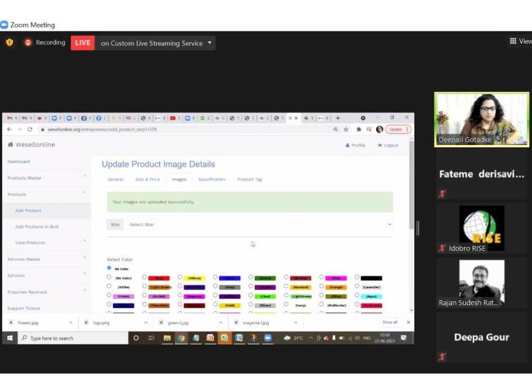The width and height of the screenshot is (532, 392).
Task: Open Dashboard in the sidebar
Action: click(x=18, y=161)
